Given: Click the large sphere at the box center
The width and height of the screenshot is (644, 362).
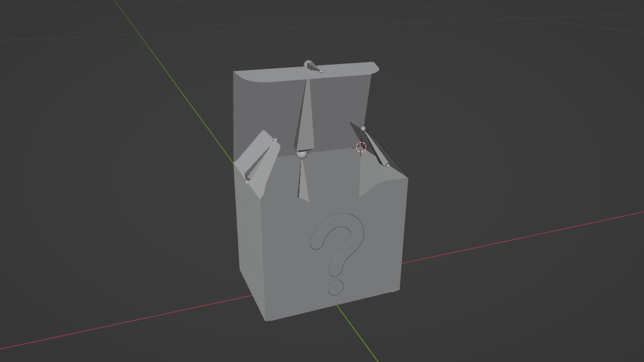Looking at the screenshot, I should pos(302,154).
